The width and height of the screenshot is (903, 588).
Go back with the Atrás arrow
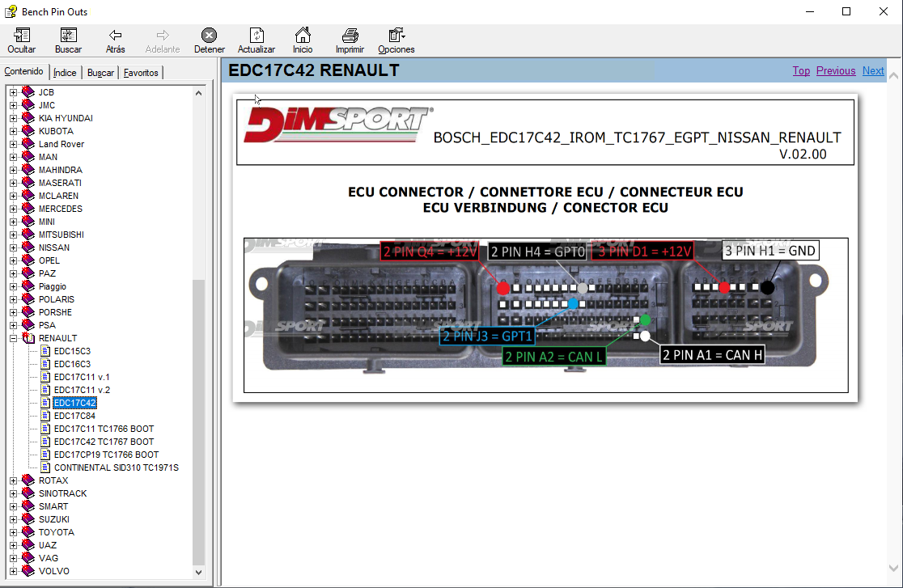pyautogui.click(x=115, y=35)
